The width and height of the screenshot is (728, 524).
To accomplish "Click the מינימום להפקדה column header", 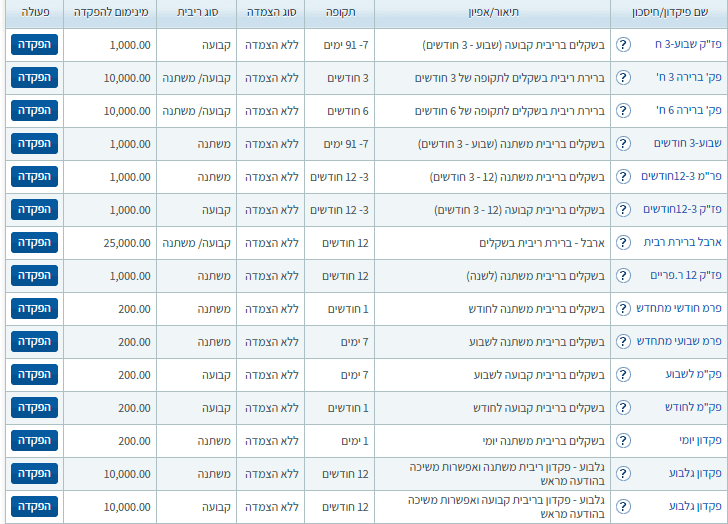I will tap(111, 13).
